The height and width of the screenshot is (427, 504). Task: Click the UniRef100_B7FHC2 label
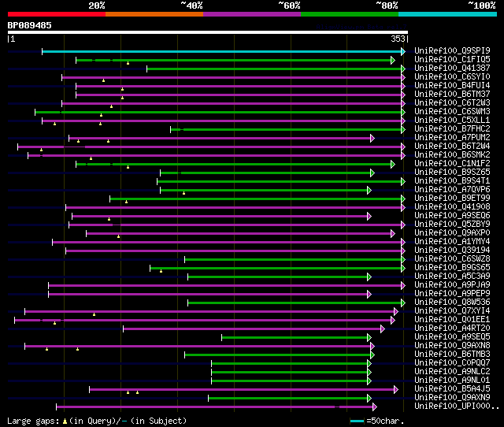click(x=452, y=129)
